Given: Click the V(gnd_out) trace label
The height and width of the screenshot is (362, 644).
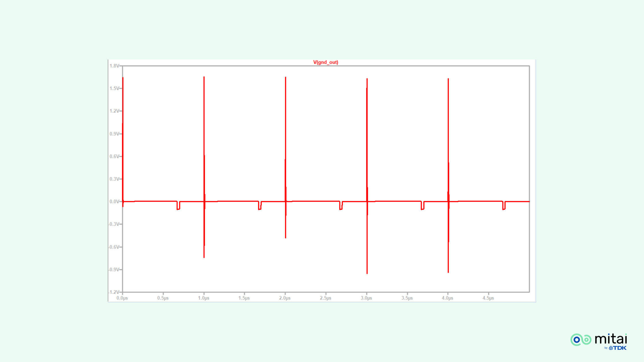Looking at the screenshot, I should [325, 62].
